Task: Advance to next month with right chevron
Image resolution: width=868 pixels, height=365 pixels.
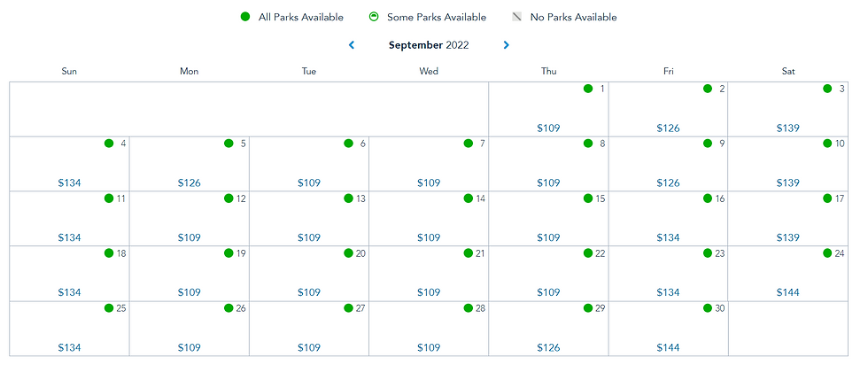Action: (x=506, y=45)
